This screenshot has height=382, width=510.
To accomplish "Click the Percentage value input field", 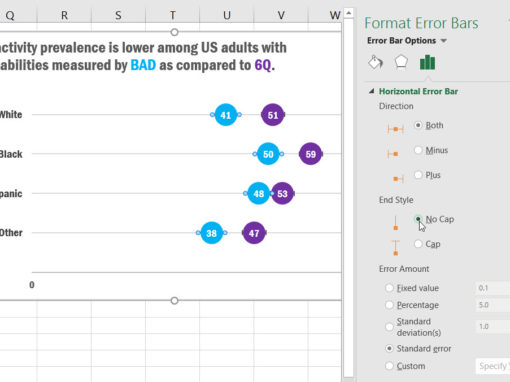I will (x=493, y=305).
